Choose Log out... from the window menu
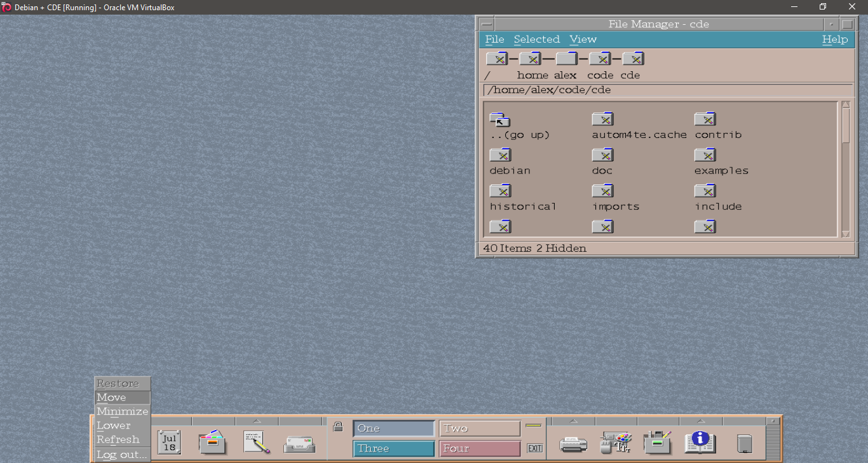The image size is (868, 463). click(122, 455)
